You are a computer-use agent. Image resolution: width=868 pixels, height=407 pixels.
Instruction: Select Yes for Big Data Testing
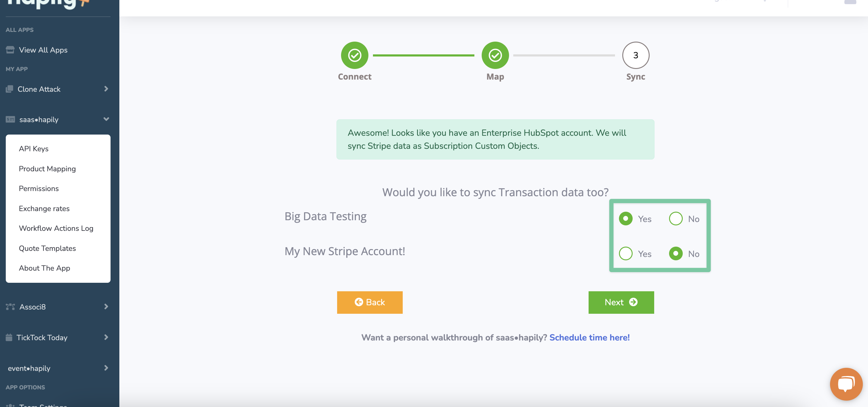(x=625, y=219)
